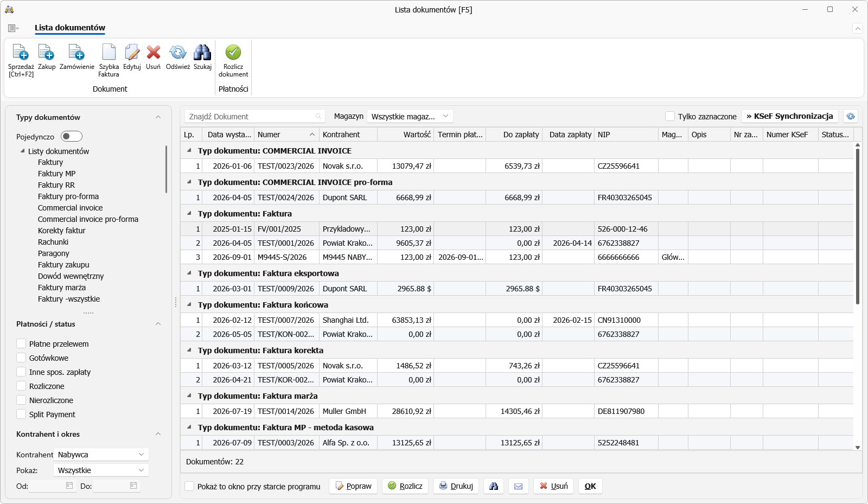Image resolution: width=868 pixels, height=504 pixels.
Task: Collapse the Płatności / status section
Action: pos(158,324)
